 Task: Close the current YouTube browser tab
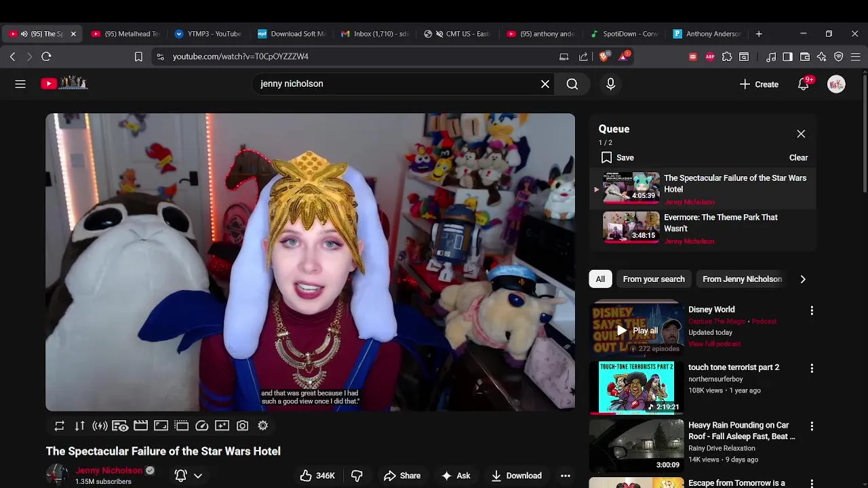[x=73, y=34]
